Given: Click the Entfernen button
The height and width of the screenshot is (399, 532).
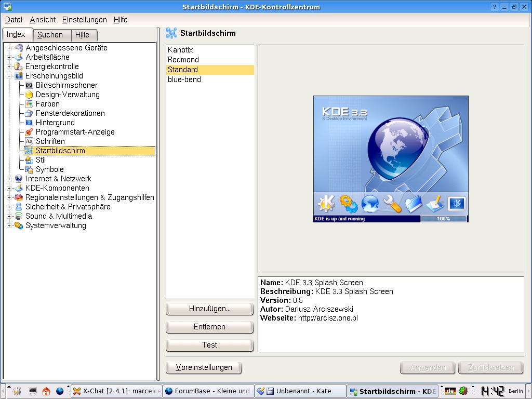Looking at the screenshot, I should tap(209, 327).
